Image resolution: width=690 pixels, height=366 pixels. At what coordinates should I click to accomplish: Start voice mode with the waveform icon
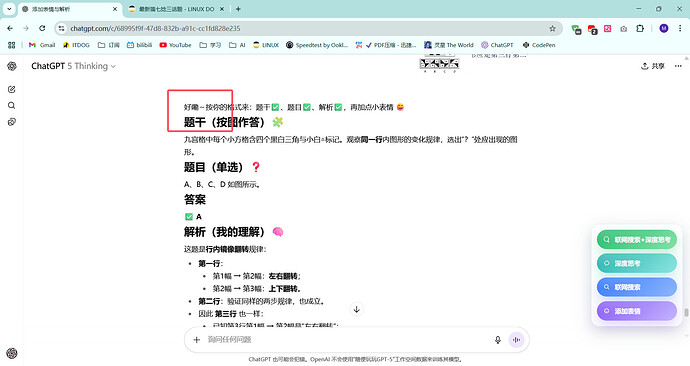point(517,340)
